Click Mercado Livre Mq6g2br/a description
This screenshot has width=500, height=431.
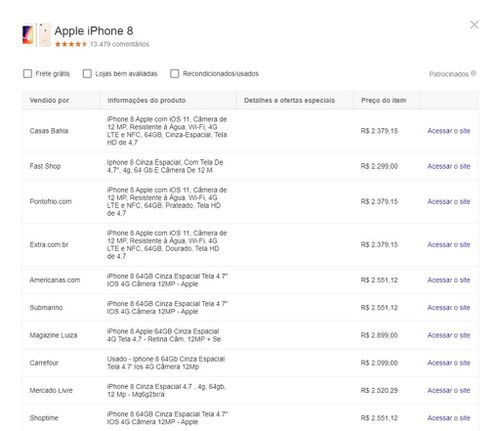166,390
